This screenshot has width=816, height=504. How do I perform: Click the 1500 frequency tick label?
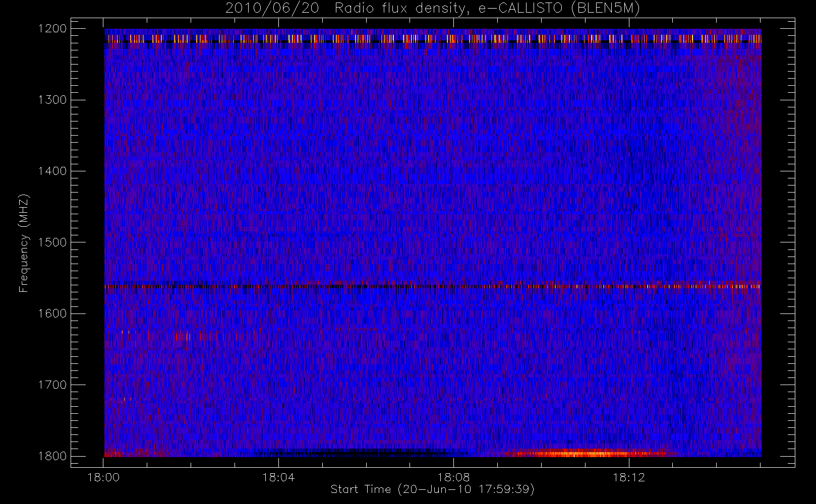coord(52,242)
